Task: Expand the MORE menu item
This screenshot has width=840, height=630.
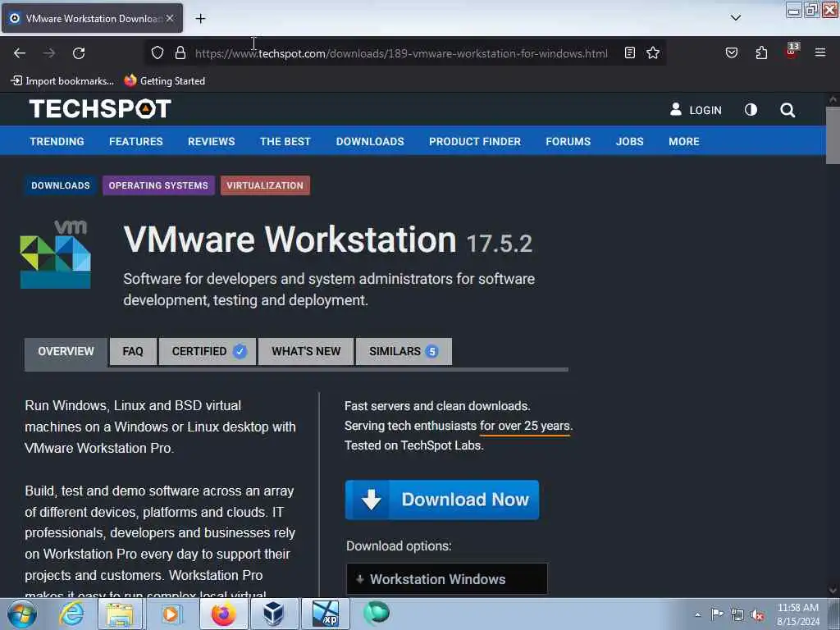Action: tap(684, 141)
